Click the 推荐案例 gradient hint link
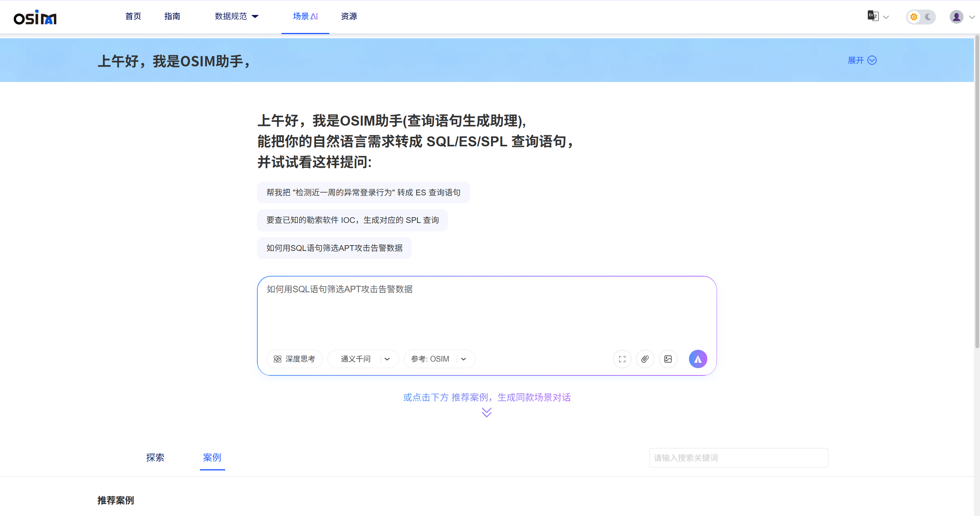This screenshot has width=980, height=516. (x=487, y=397)
